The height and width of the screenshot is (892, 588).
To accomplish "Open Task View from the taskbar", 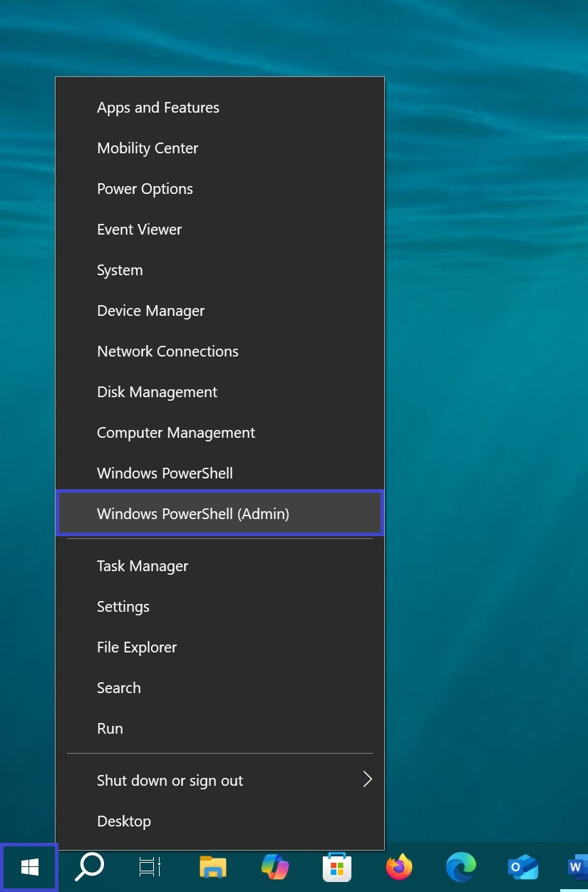I will pyautogui.click(x=150, y=867).
